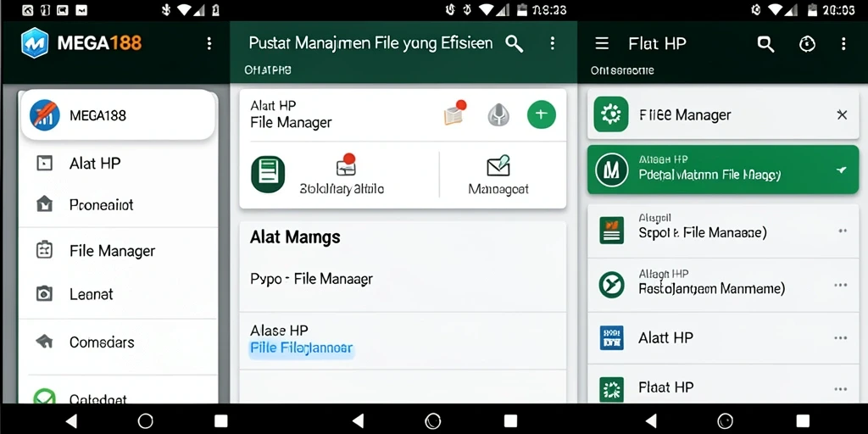
Task: Open more options for Scpol File Manaaoe
Action: (x=843, y=231)
